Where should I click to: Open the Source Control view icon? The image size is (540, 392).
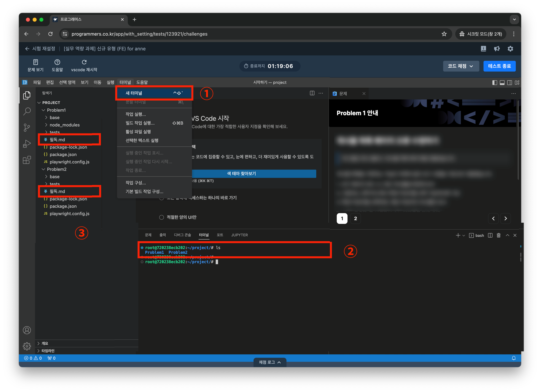[27, 127]
